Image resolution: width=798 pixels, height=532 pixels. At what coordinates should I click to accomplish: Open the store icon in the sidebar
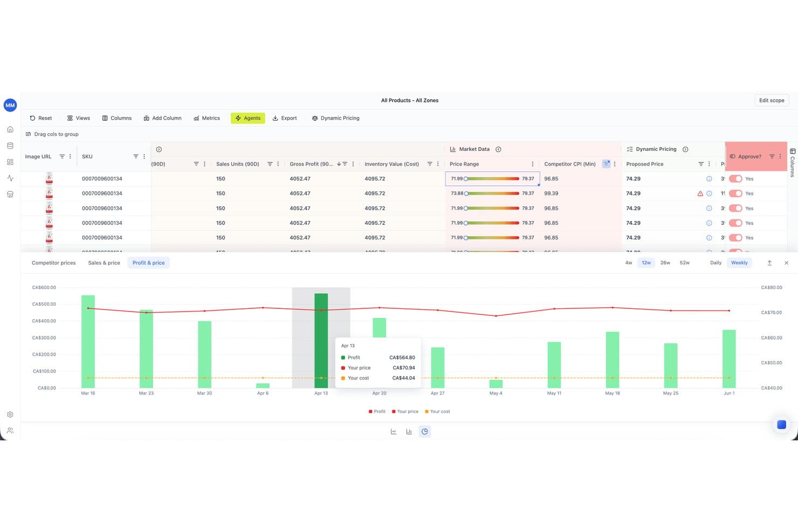(10, 194)
